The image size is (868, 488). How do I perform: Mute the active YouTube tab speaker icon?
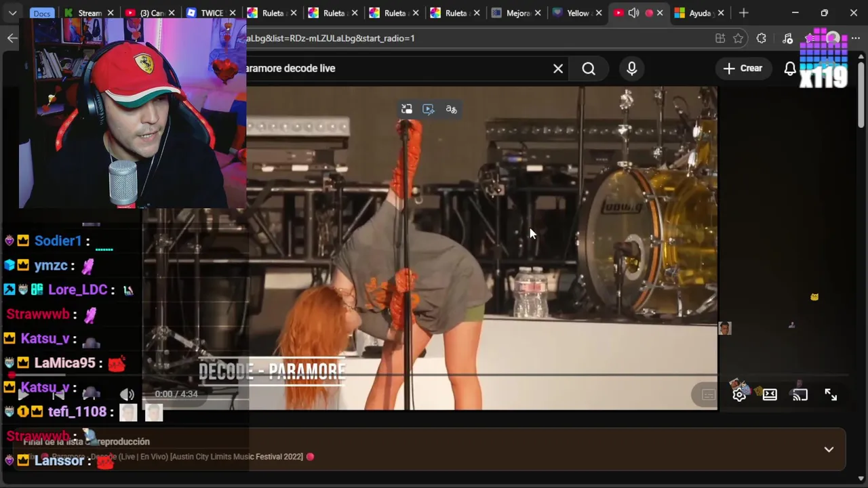point(633,13)
